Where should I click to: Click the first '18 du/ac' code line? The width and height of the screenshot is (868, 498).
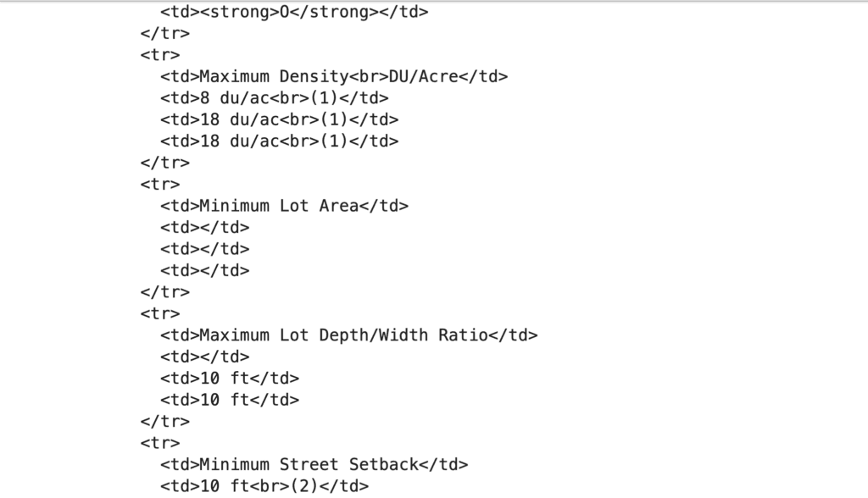[280, 119]
